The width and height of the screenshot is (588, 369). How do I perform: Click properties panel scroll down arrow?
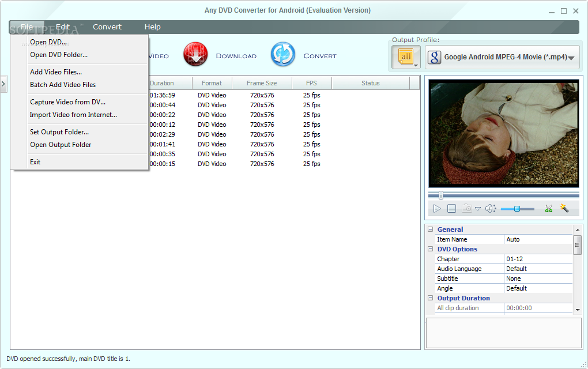pos(578,310)
